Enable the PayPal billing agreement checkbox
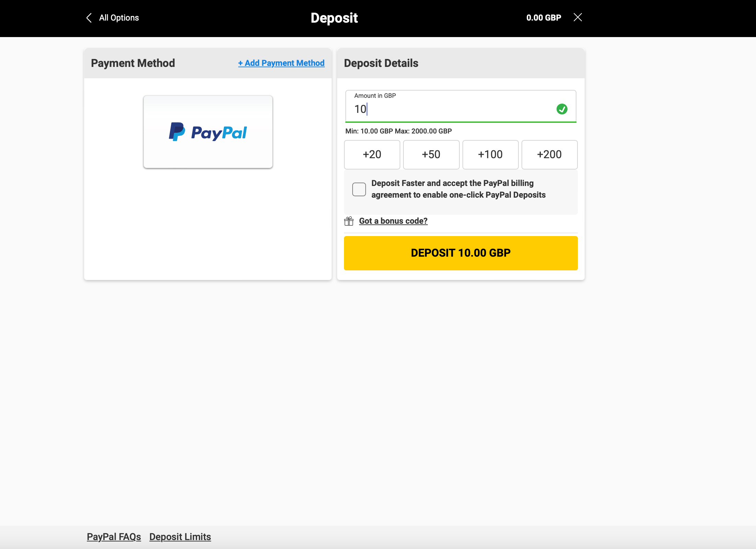Screen dimensions: 756x549 pyautogui.click(x=359, y=189)
